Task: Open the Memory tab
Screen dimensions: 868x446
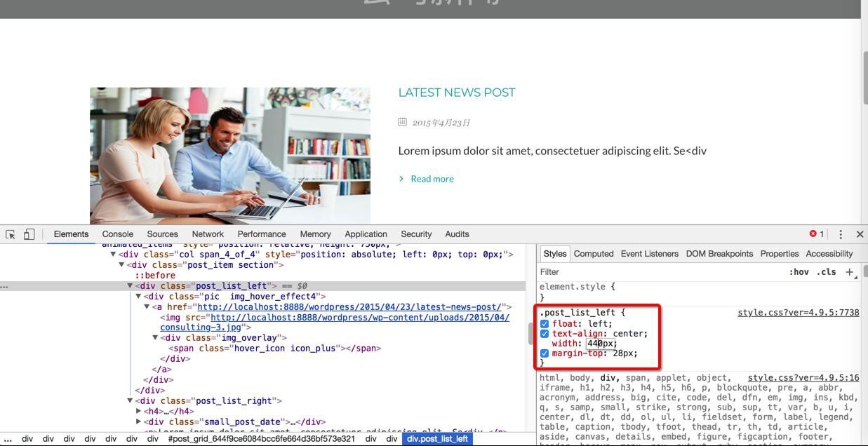Action: [315, 234]
